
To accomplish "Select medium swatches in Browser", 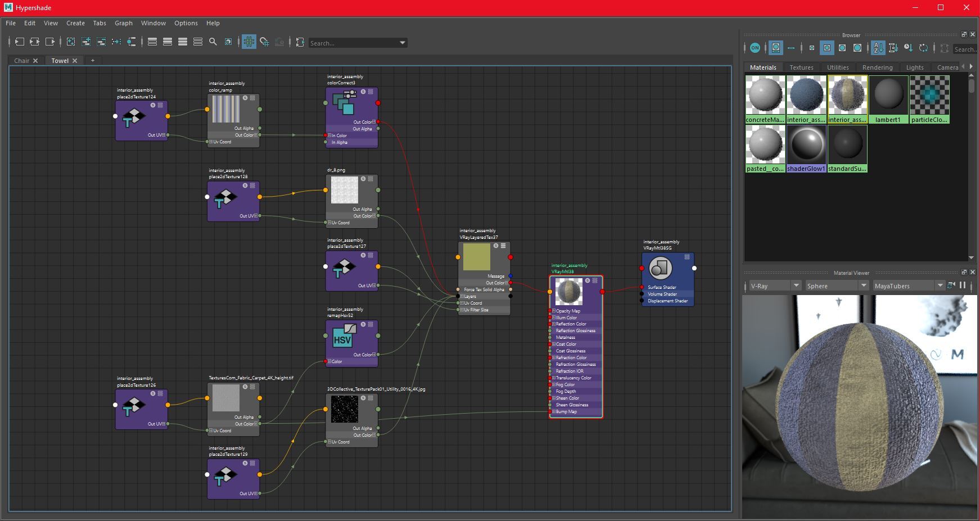I will (827, 48).
